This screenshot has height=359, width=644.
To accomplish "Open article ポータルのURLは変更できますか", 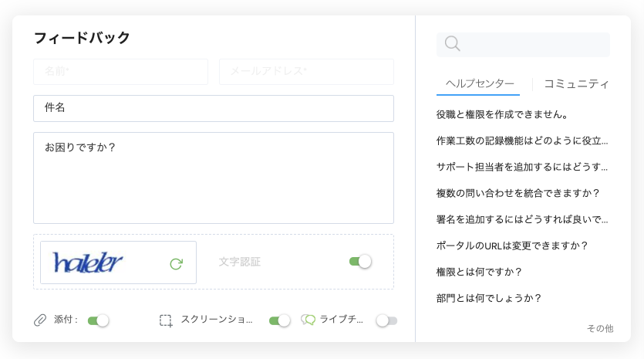I will [x=512, y=246].
